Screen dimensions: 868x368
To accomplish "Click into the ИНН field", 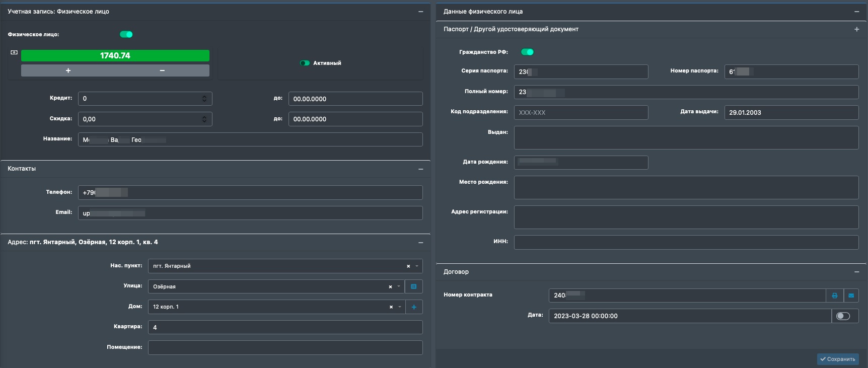I will coord(686,242).
